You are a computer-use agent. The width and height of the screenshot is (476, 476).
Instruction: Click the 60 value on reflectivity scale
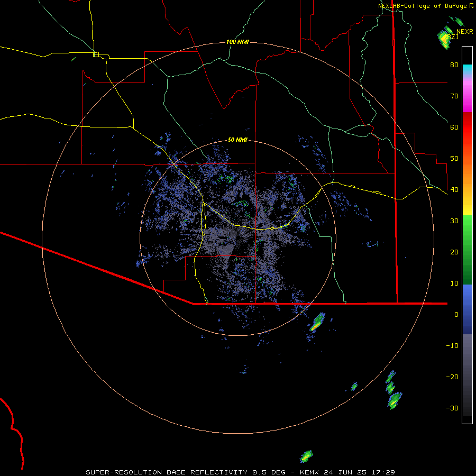pyautogui.click(x=454, y=127)
